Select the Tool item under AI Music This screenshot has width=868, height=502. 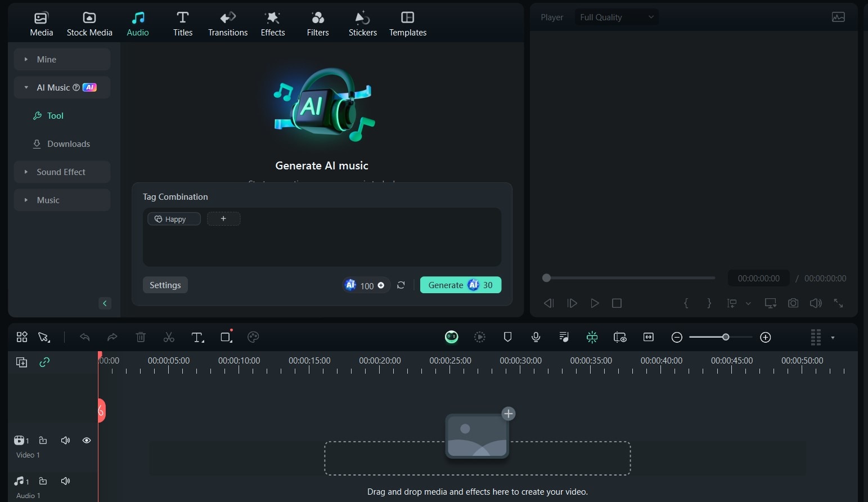[x=48, y=115]
